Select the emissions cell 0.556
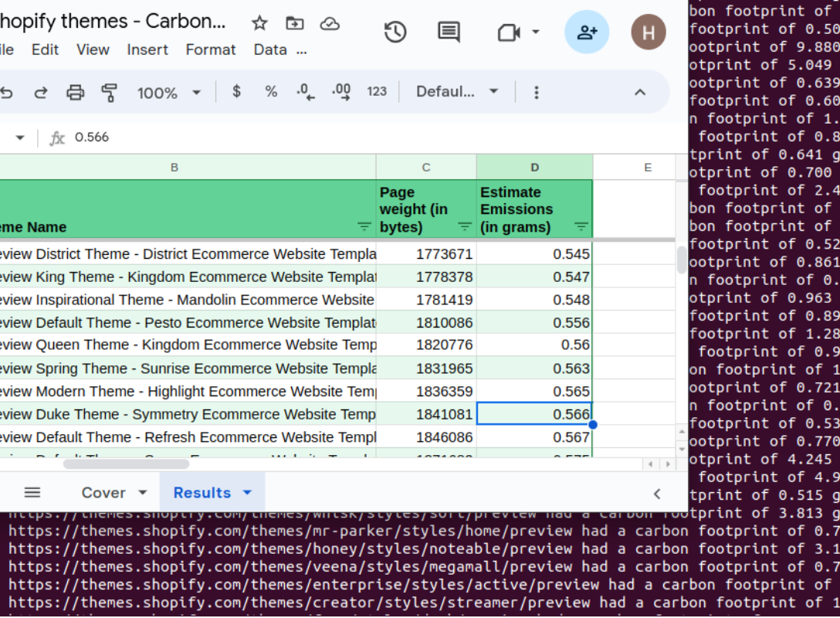 tap(534, 323)
